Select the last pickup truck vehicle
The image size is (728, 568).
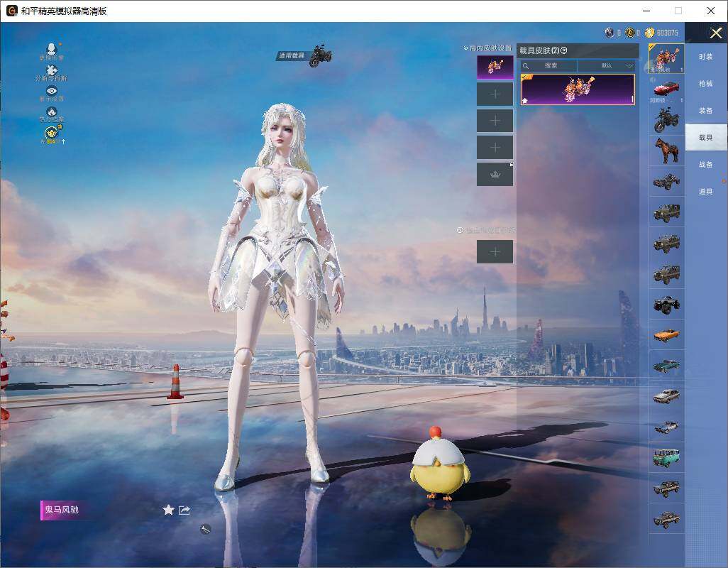click(666, 519)
